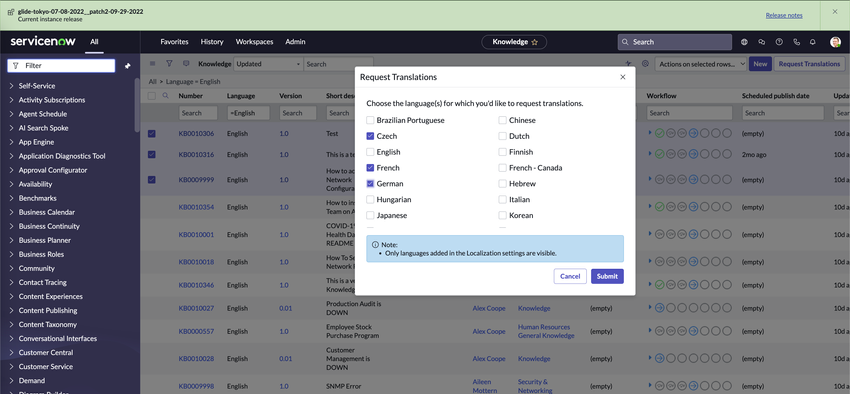Check the Hebrew language checkbox
This screenshot has width=850, height=394.
point(503,184)
